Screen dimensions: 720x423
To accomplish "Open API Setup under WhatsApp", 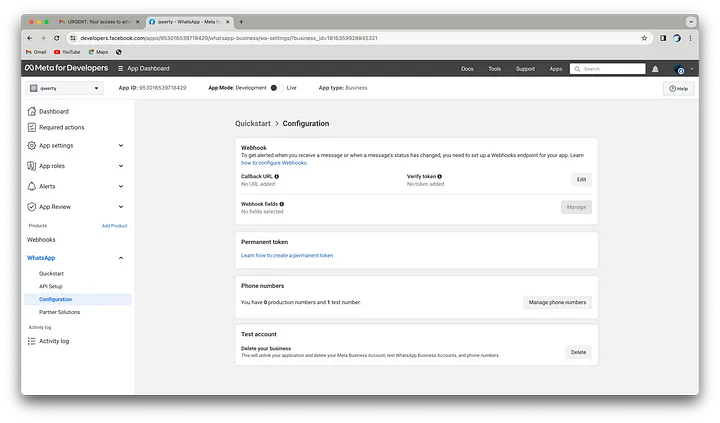I will [x=51, y=287].
